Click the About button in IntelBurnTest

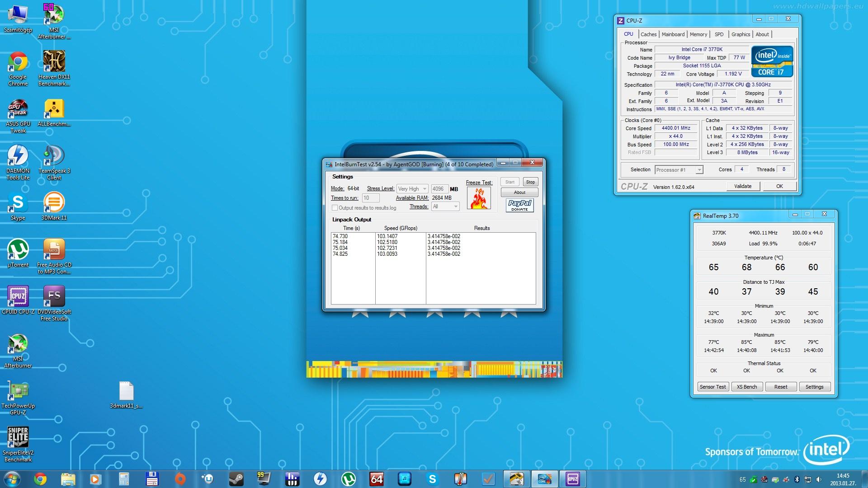click(x=519, y=192)
